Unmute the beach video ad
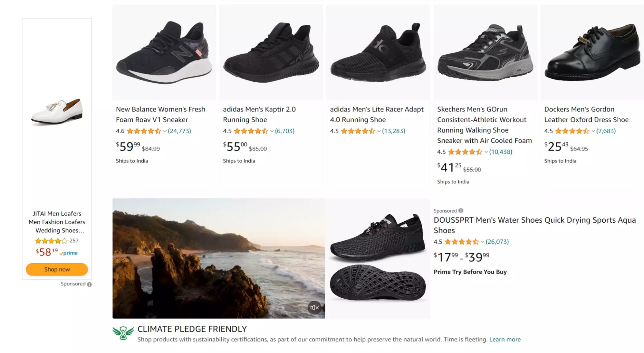This screenshot has width=644, height=353. click(314, 308)
